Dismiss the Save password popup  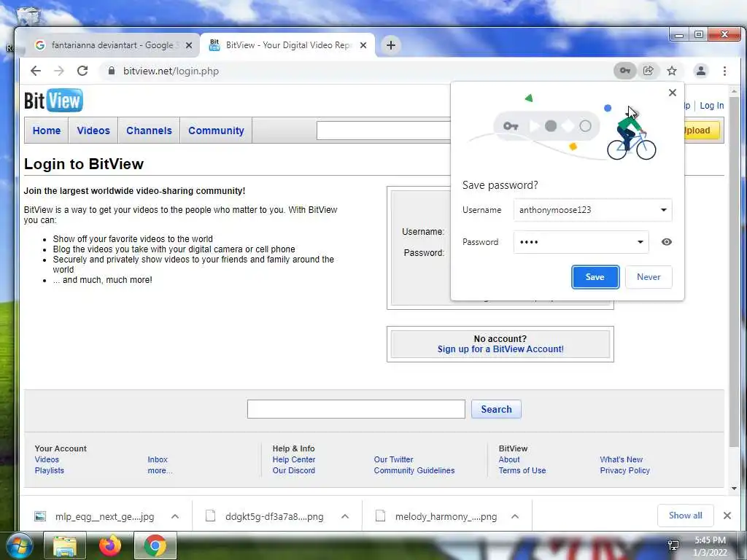tap(672, 93)
